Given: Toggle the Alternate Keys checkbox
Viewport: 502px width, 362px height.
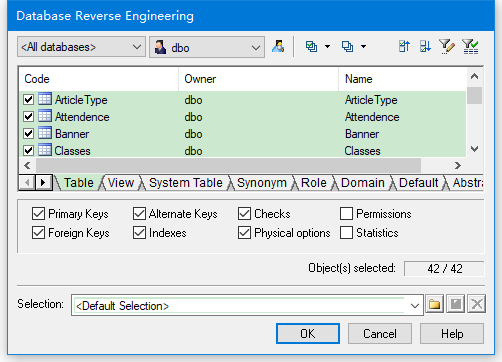Looking at the screenshot, I should [139, 214].
